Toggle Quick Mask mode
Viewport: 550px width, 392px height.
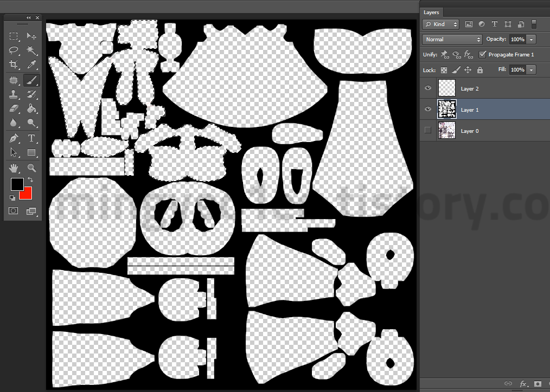[x=14, y=211]
